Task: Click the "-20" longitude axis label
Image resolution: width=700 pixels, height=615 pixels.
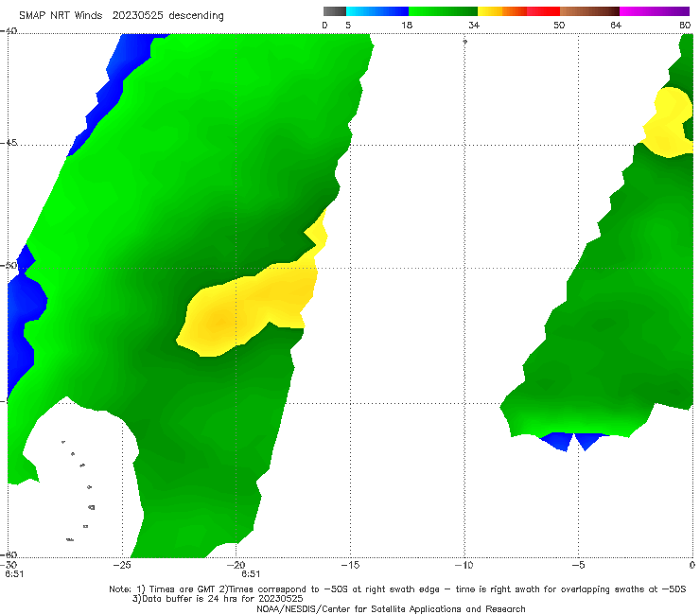Action: pos(236,565)
